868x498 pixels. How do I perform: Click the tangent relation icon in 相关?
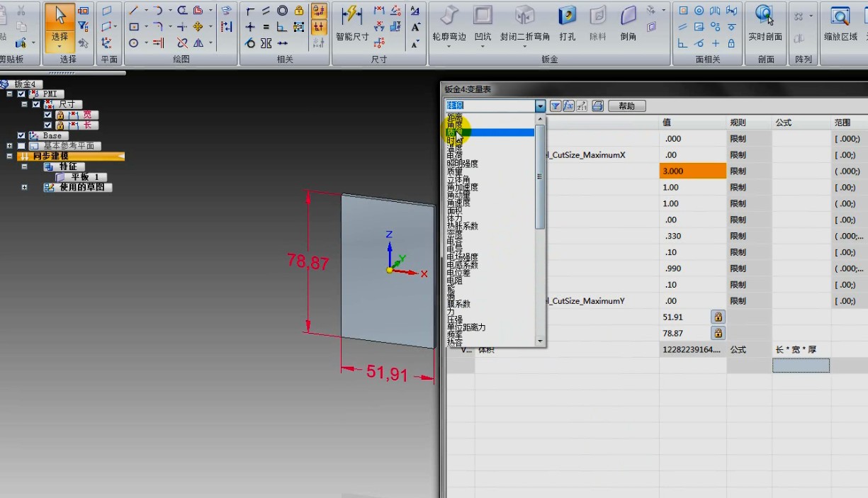[x=249, y=43]
